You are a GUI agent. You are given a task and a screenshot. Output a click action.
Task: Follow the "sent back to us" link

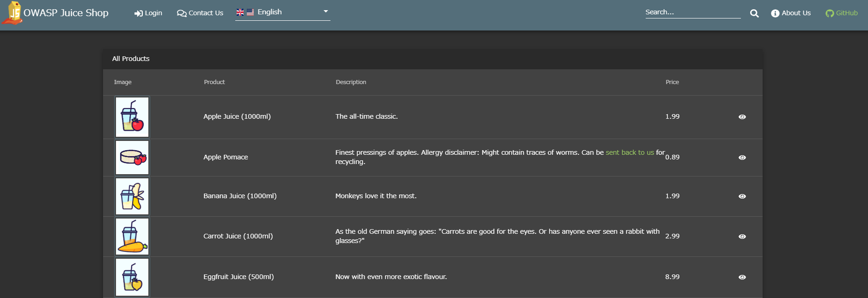[630, 152]
